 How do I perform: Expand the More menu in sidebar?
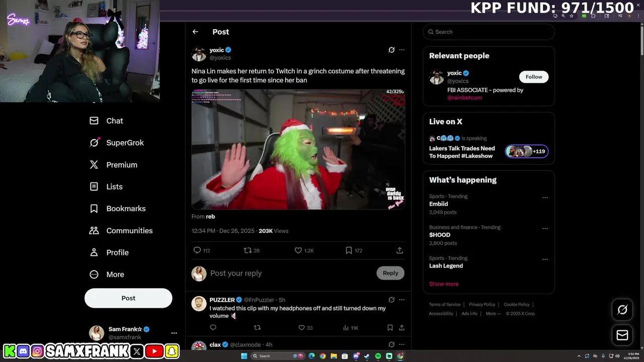pyautogui.click(x=107, y=275)
